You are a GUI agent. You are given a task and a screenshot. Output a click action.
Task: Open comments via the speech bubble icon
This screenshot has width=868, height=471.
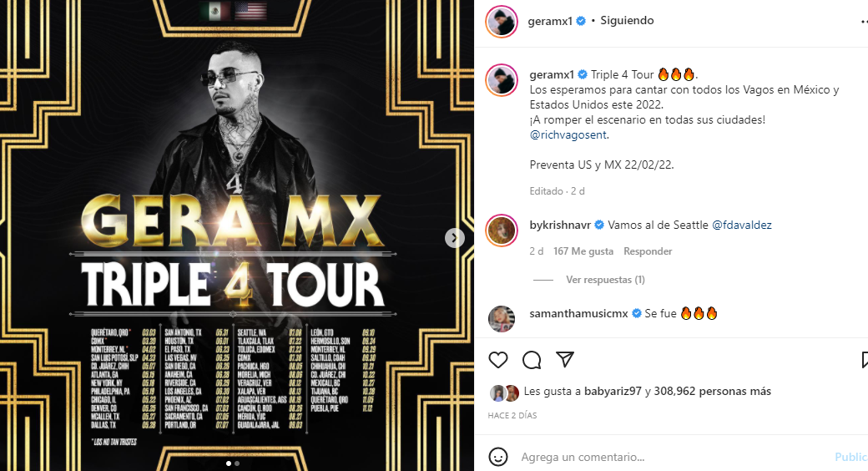point(532,360)
